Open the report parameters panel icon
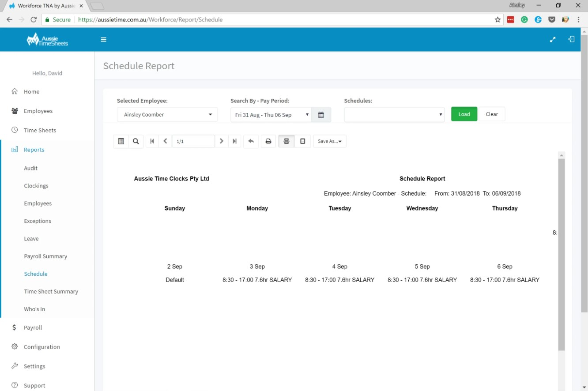The width and height of the screenshot is (588, 391). click(x=121, y=141)
